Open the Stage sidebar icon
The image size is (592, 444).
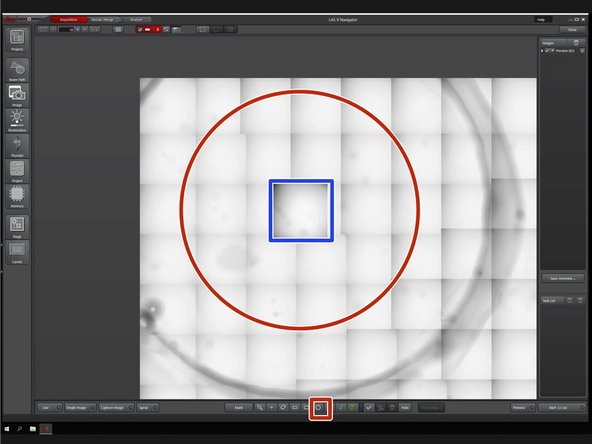tap(17, 227)
